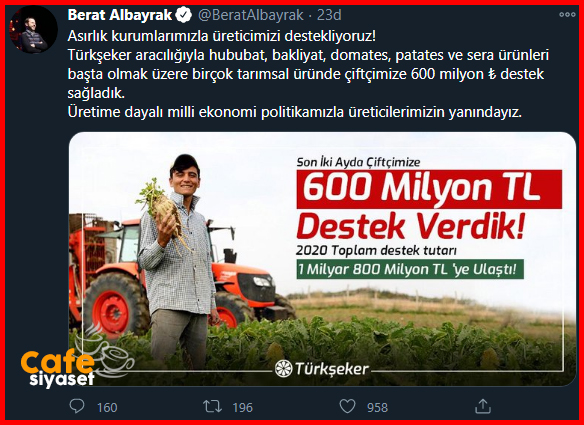
Task: Click the @BeratAlbayrak handle
Action: point(251,15)
